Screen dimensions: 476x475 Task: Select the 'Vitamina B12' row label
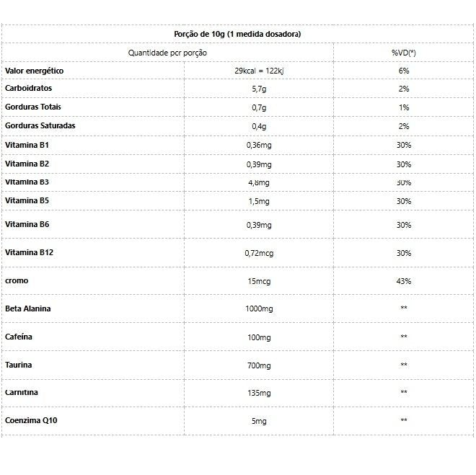coord(29,252)
